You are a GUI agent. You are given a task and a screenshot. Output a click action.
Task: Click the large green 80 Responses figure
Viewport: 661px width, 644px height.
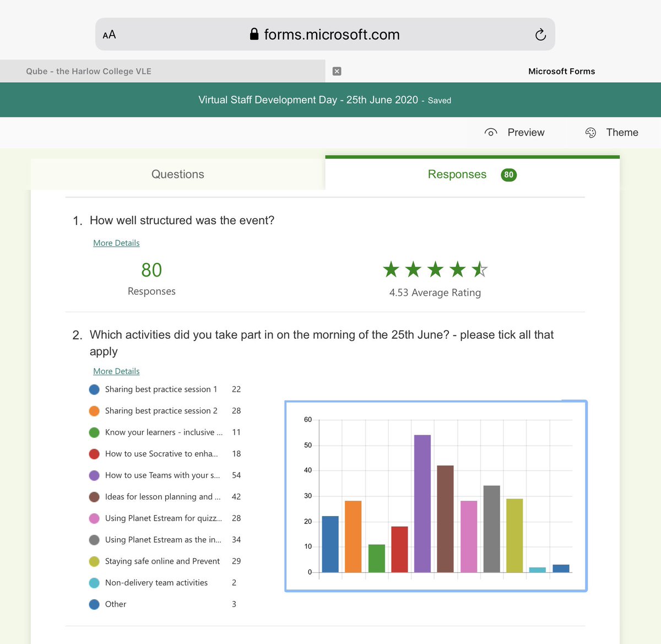click(151, 270)
